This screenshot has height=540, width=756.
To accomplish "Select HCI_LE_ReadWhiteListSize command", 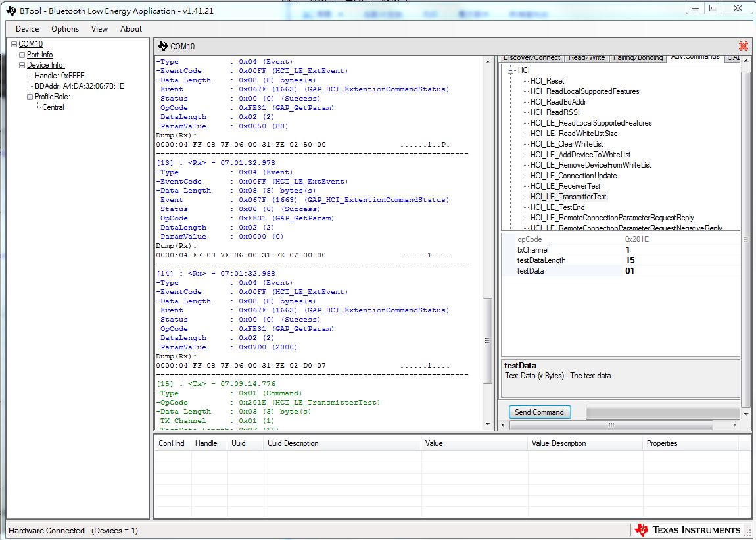I will pos(574,134).
